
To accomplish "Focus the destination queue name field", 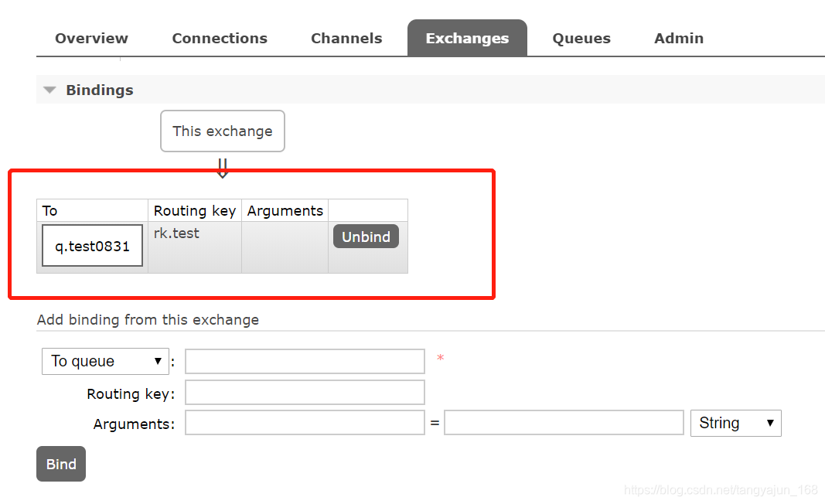I will [x=305, y=362].
